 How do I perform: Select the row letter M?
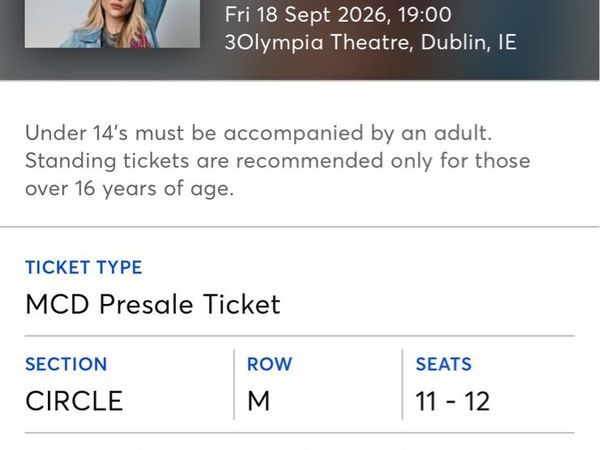(258, 401)
